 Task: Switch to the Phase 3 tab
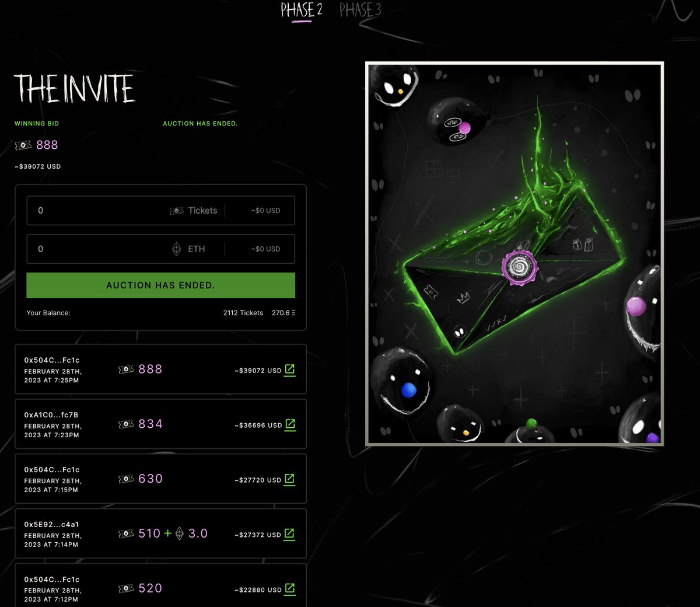click(x=360, y=10)
